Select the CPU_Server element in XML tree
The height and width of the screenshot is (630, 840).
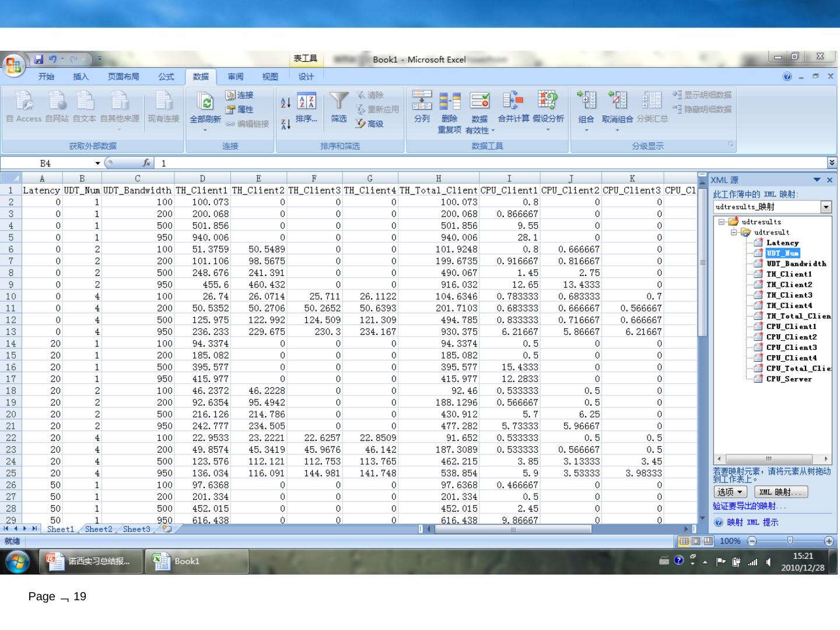tap(789, 379)
